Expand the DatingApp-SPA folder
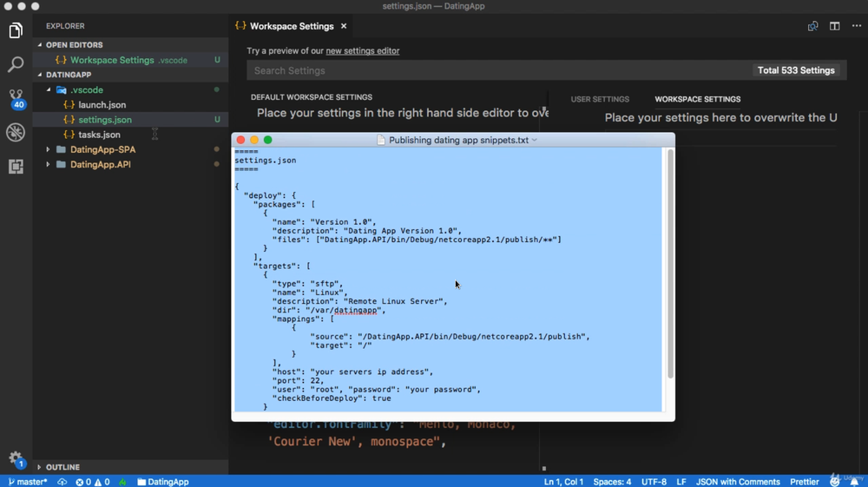Image resolution: width=868 pixels, height=487 pixels. point(103,149)
